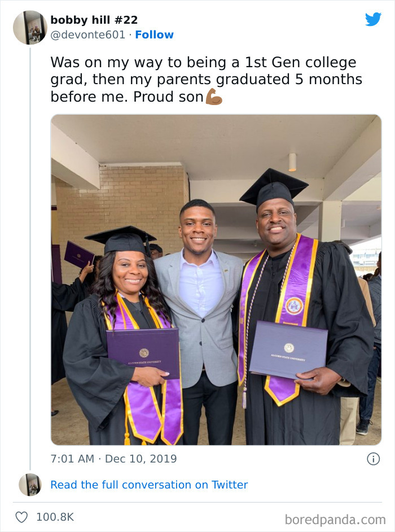Click the gray blazer in the photo's center
The width and height of the screenshot is (395, 532).
199,328
